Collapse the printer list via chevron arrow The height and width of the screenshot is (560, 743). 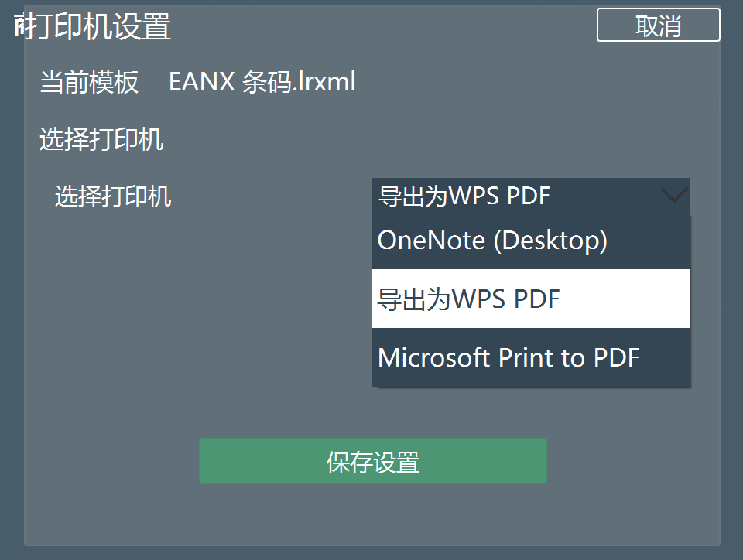pyautogui.click(x=674, y=195)
